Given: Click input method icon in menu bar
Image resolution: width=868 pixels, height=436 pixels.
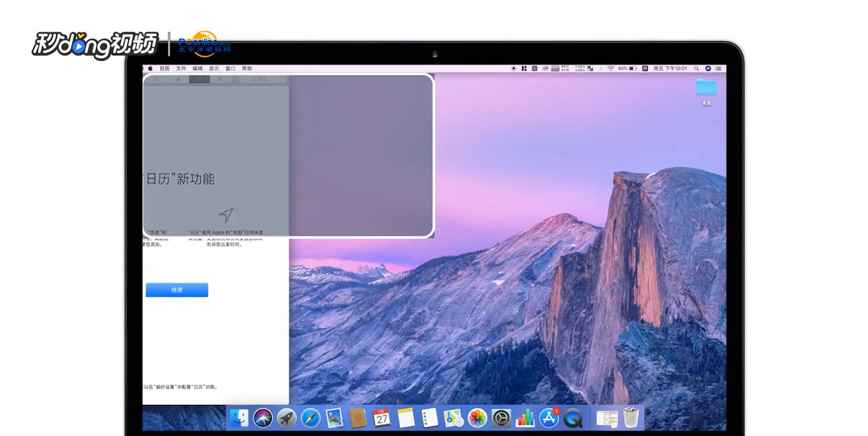Looking at the screenshot, I should click(x=645, y=68).
